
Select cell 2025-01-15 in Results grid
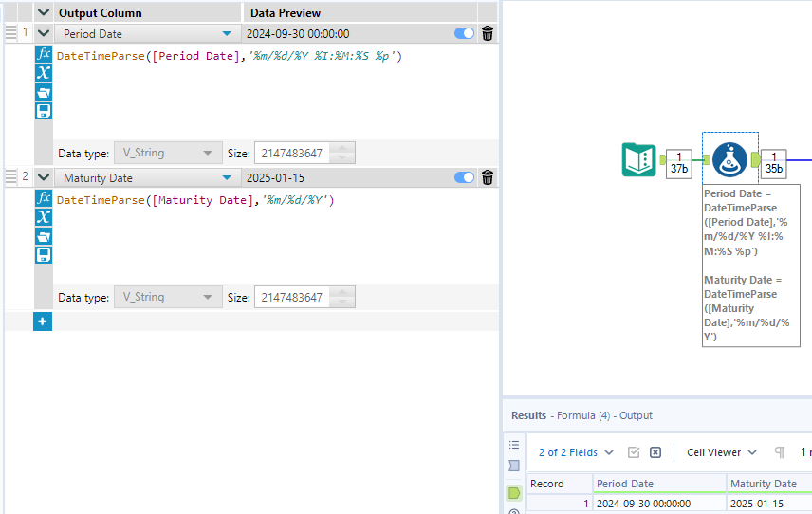point(769,504)
